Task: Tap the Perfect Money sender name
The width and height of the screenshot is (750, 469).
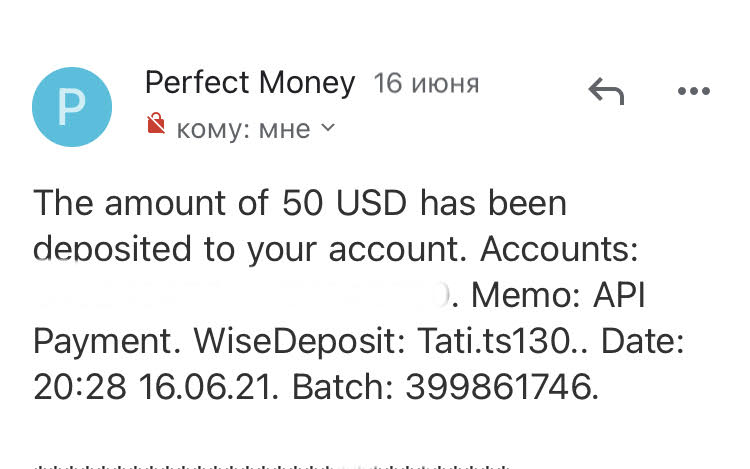Action: (250, 83)
